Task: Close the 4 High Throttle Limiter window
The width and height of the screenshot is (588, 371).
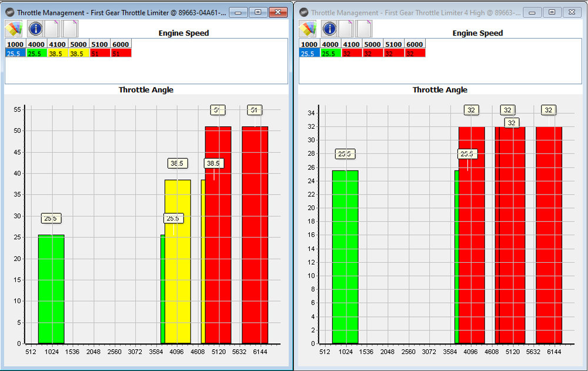Action: (x=572, y=12)
